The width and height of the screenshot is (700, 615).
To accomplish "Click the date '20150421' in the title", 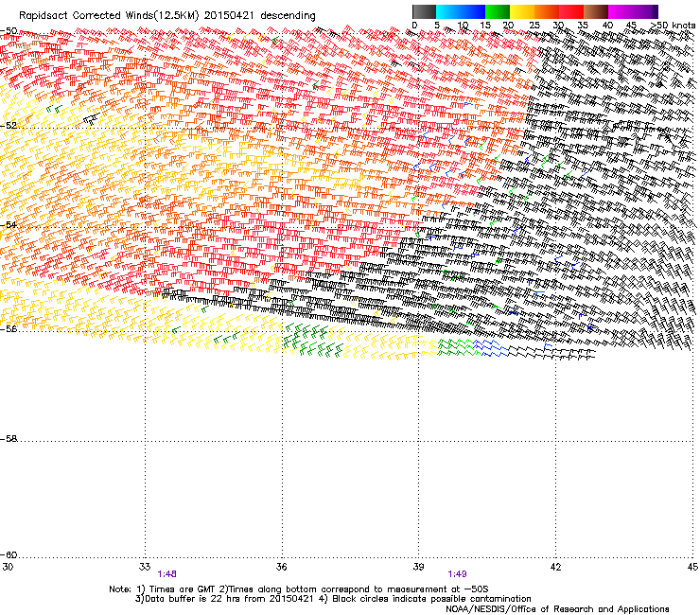I will 229,16.
